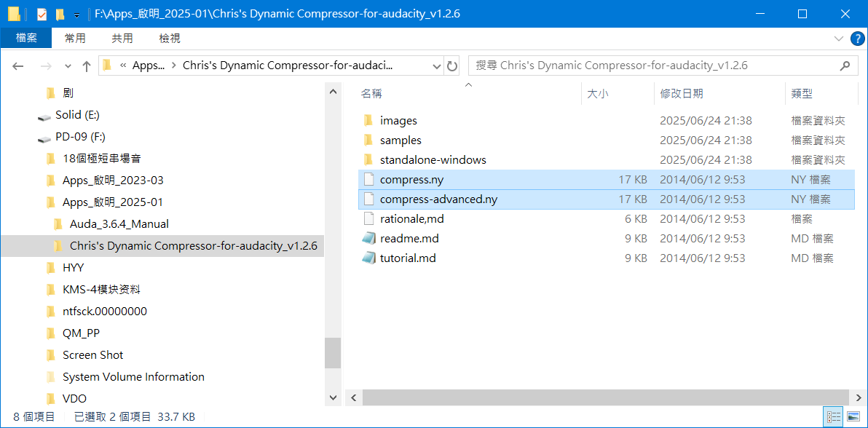The image size is (868, 428).
Task: Select the samples folder icon
Action: [368, 140]
